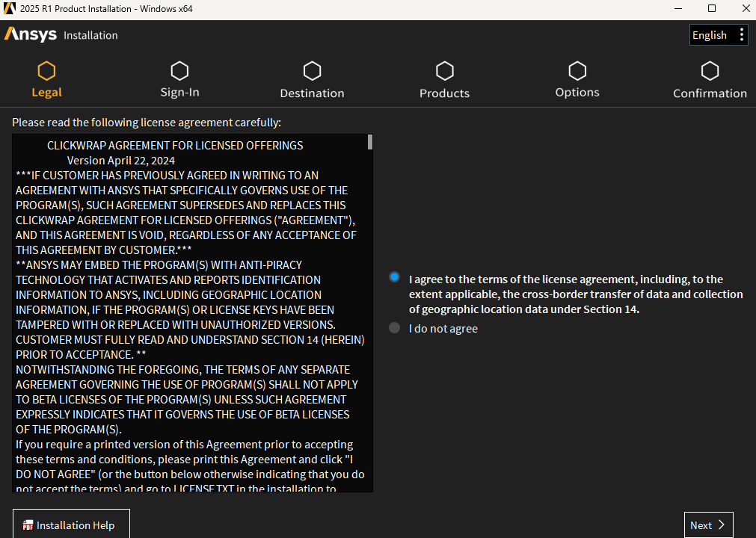This screenshot has width=756, height=538.
Task: Open the three-dot language options menu
Action: coord(742,34)
